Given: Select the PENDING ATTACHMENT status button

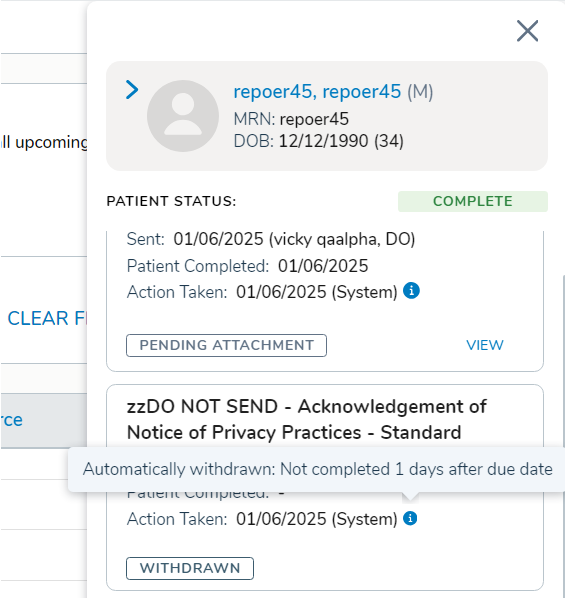Looking at the screenshot, I should [x=226, y=346].
